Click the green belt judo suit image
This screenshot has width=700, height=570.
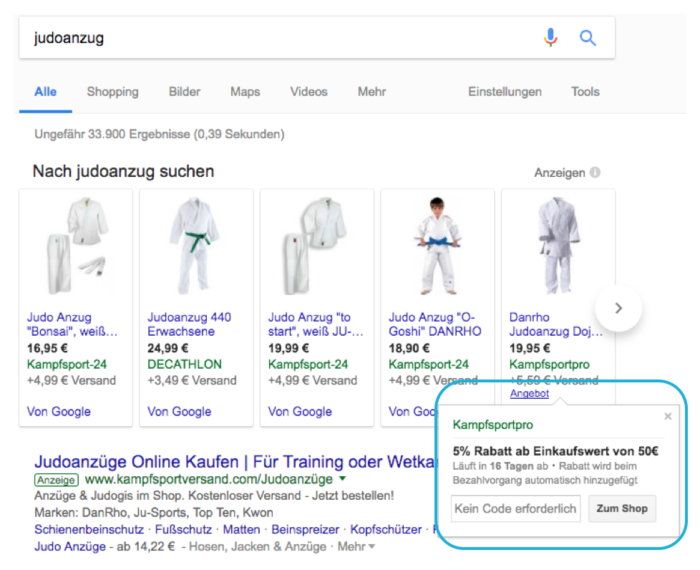pyautogui.click(x=195, y=246)
